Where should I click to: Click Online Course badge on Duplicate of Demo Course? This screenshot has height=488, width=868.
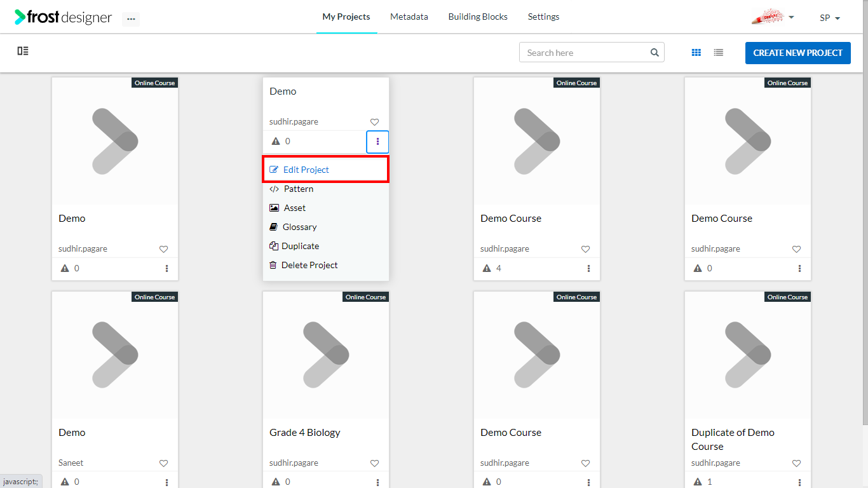coord(787,297)
